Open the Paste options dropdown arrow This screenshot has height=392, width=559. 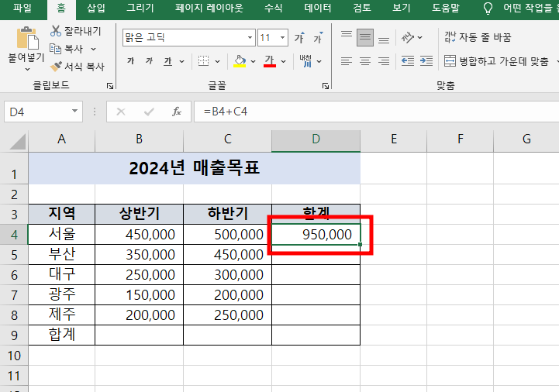(x=27, y=69)
